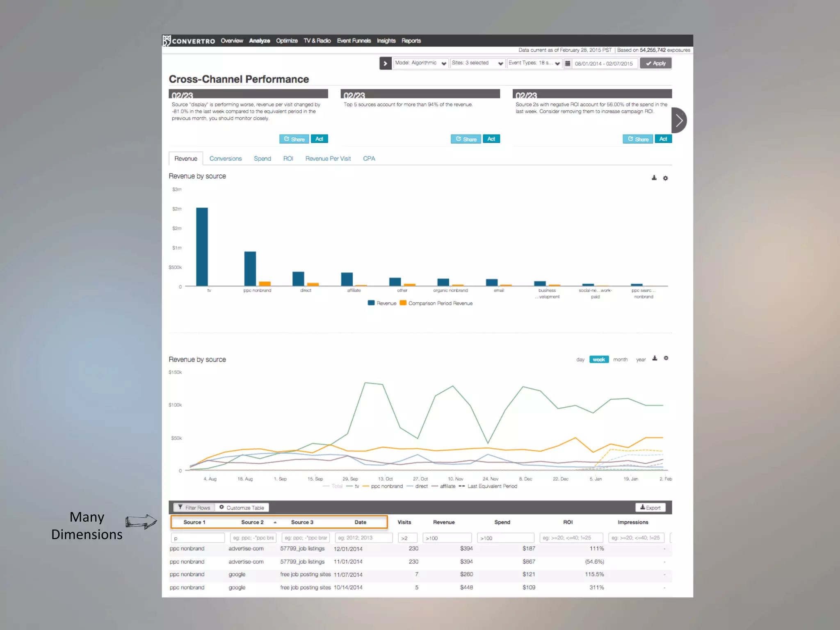Open bar chart settings gear icon
Viewport: 840px width, 630px height.
pyautogui.click(x=665, y=178)
